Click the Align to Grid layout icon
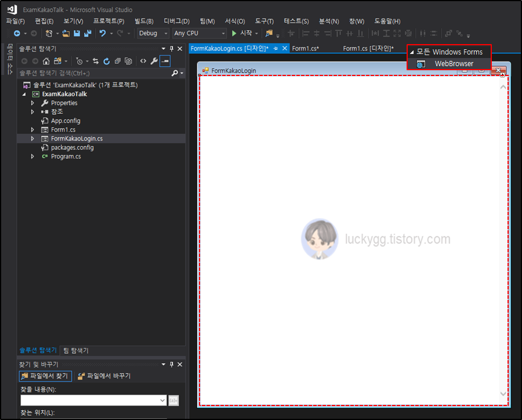This screenshot has height=420, width=522. (291, 33)
